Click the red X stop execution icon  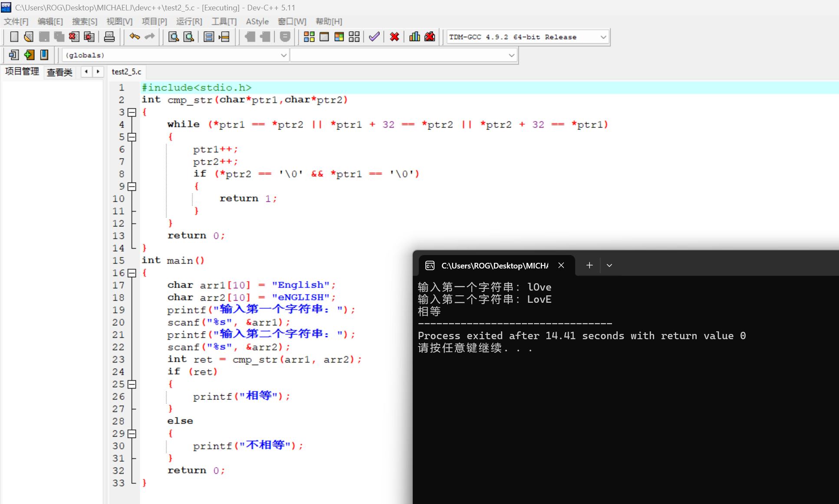click(x=394, y=37)
